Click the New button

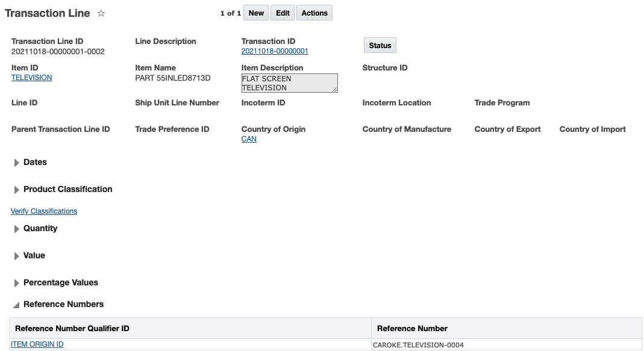tap(256, 13)
